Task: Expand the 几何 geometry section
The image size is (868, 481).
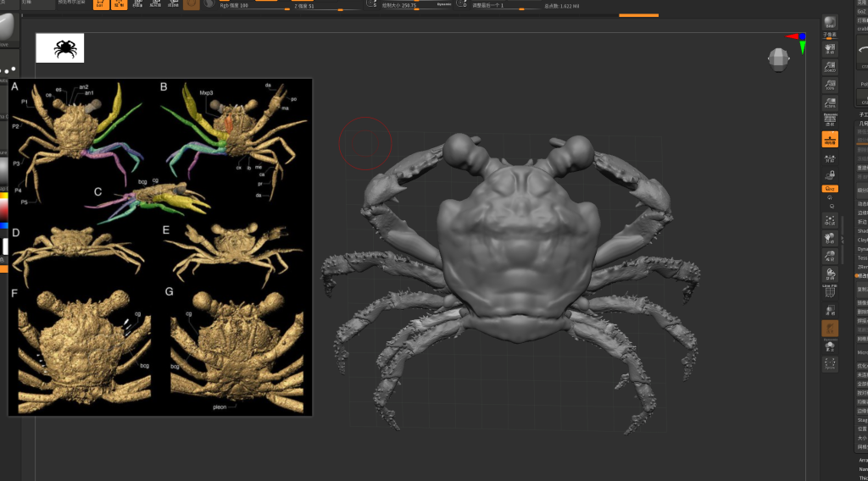Action: pos(863,124)
